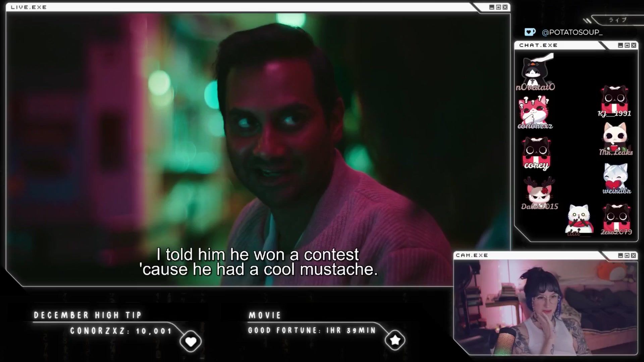Click the CONORZXZ: 10,001 tip amount

point(121,331)
